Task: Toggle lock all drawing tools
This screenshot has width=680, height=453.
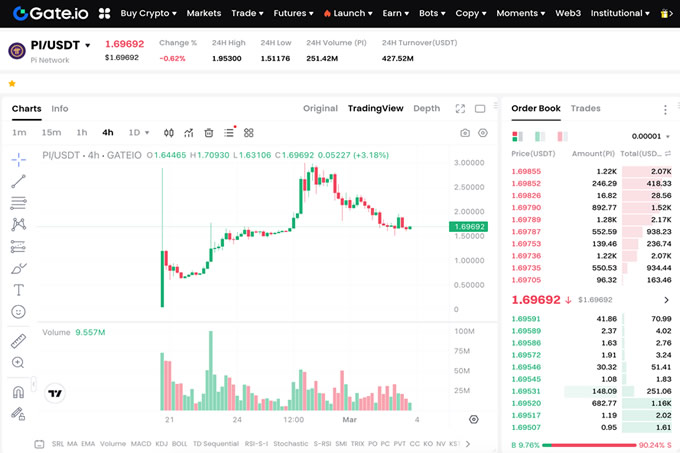Action: tap(18, 414)
